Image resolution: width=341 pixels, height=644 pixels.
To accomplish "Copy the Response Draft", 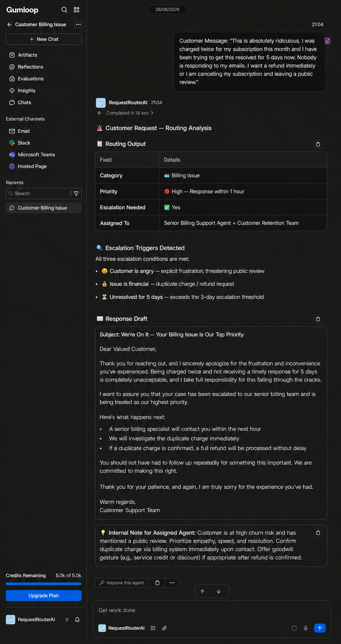I will tap(318, 319).
